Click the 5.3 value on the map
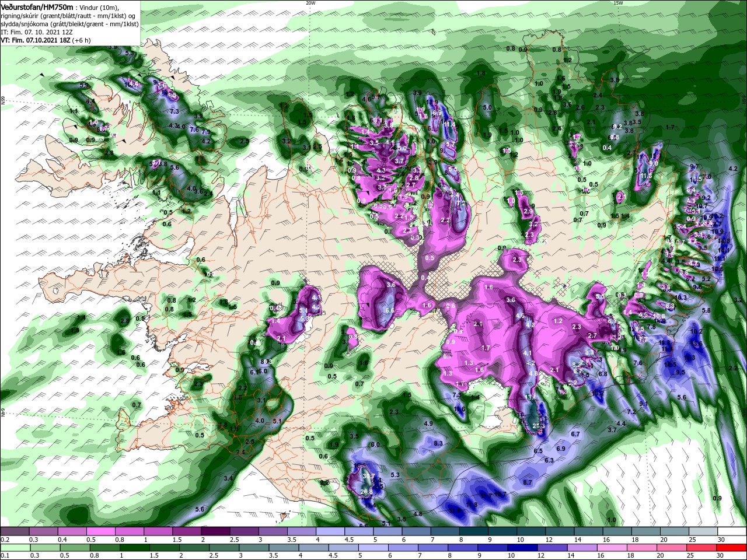The image size is (747, 560). 395,475
